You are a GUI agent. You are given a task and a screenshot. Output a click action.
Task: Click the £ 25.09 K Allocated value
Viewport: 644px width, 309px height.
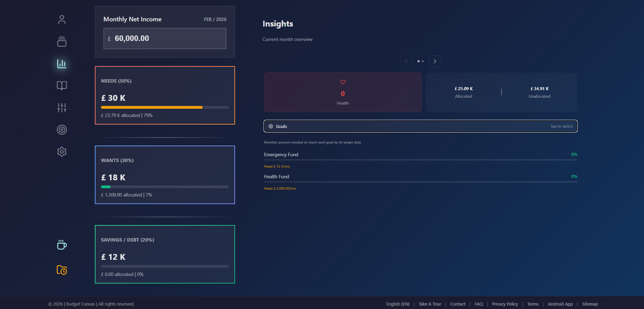tap(464, 89)
